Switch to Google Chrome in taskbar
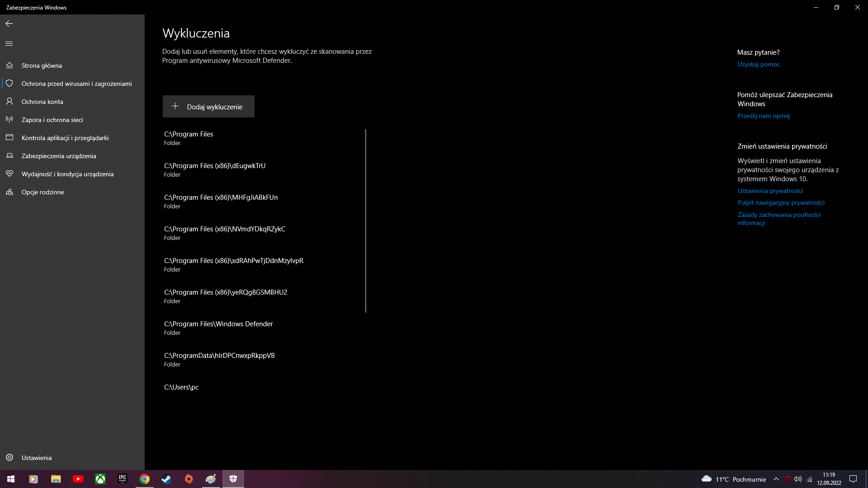868x488 pixels. [x=144, y=479]
